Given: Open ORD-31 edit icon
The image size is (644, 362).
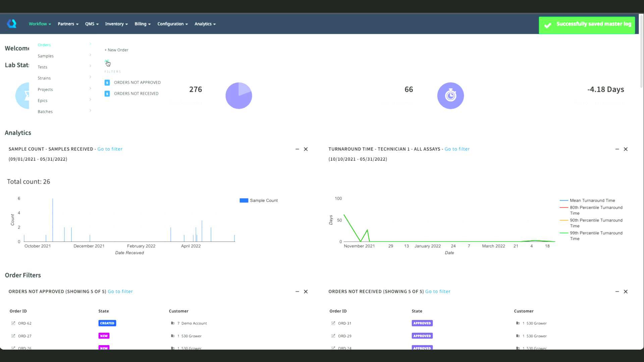Looking at the screenshot, I should (333, 323).
